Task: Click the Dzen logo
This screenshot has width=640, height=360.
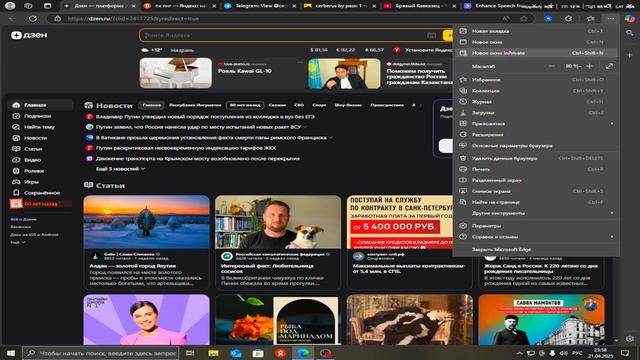Action: click(29, 36)
